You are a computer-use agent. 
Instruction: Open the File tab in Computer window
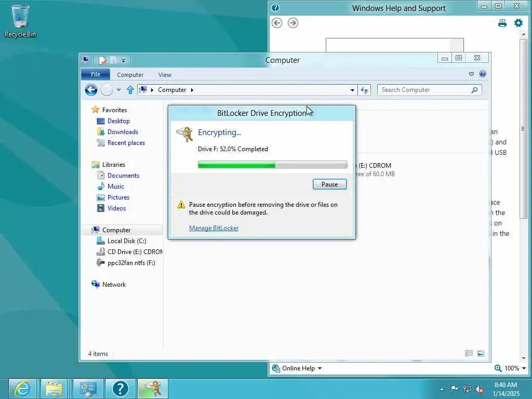tap(96, 74)
